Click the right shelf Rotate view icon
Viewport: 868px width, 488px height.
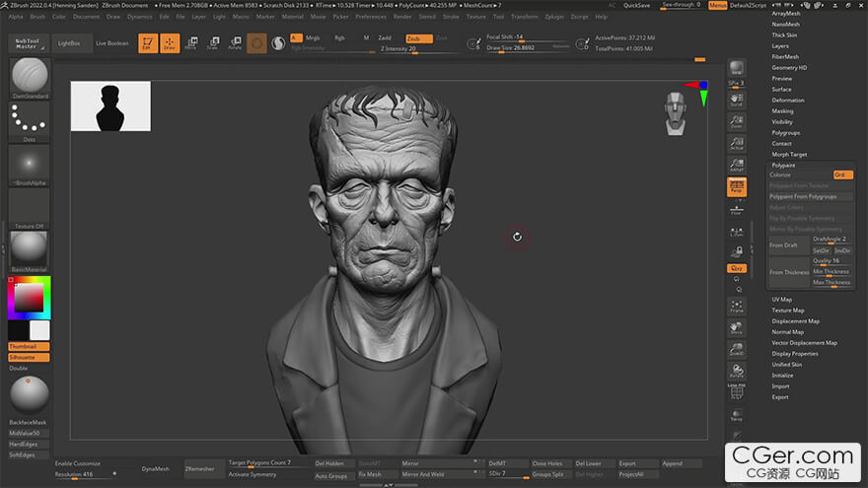pos(736,372)
